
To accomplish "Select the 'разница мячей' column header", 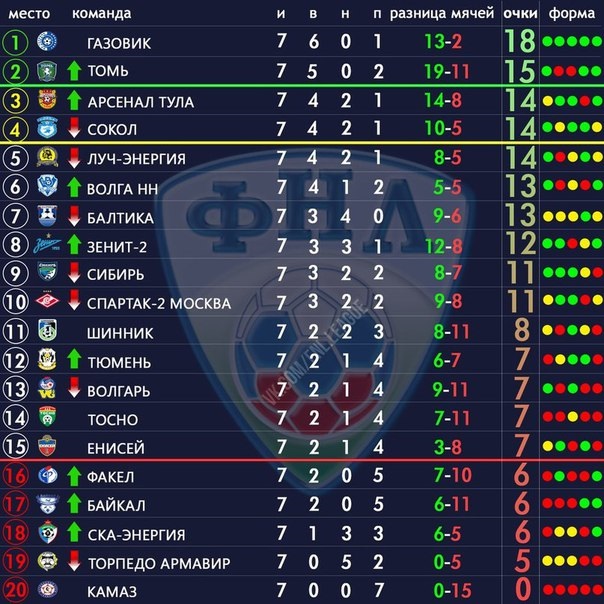I will [441, 14].
